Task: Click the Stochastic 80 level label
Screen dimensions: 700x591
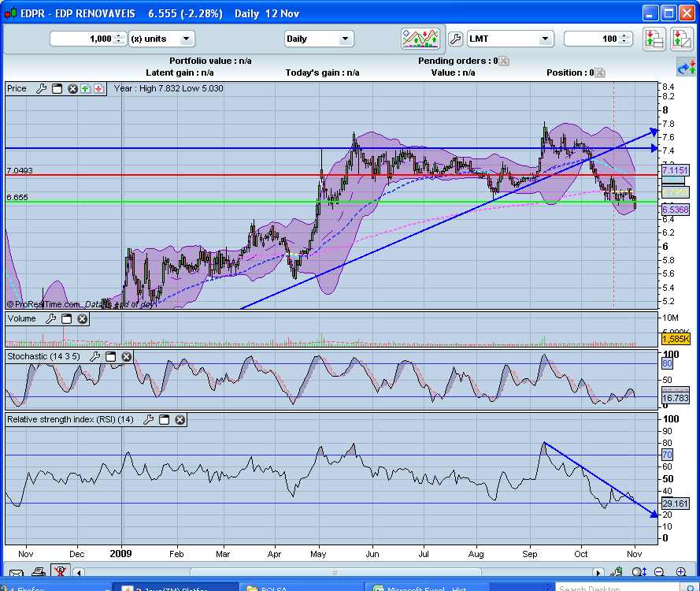Action: coord(667,363)
